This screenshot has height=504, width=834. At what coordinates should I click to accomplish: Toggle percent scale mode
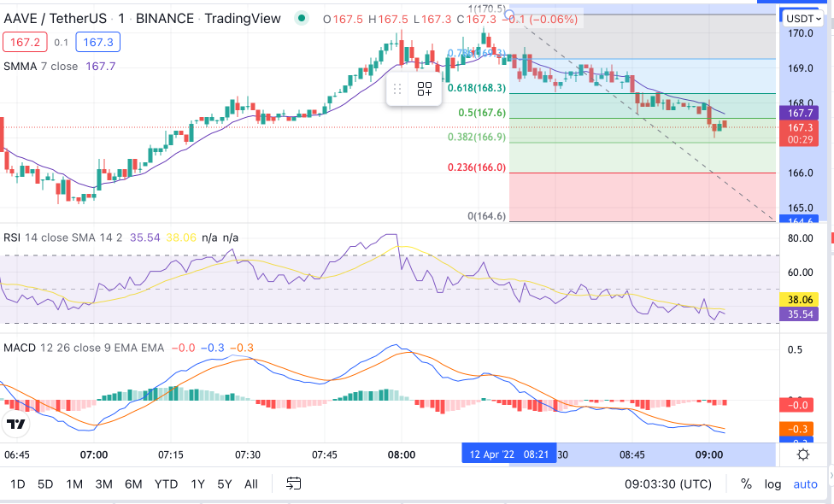[746, 483]
